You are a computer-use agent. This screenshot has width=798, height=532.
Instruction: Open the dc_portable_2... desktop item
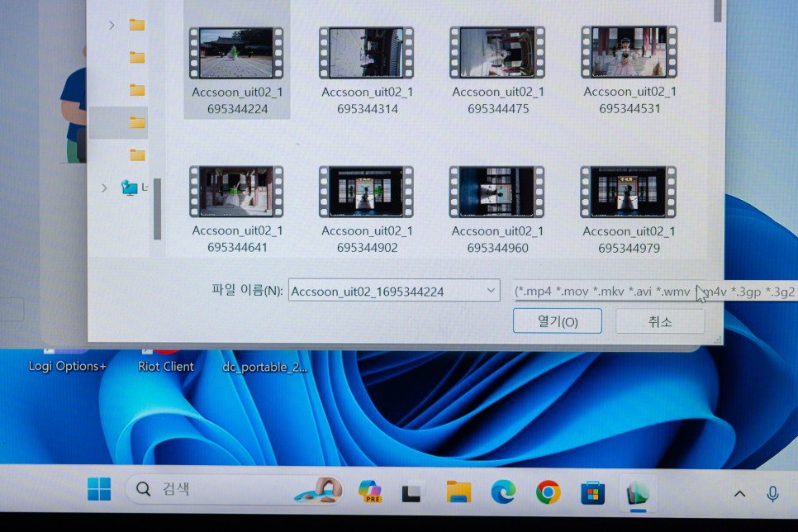pyautogui.click(x=264, y=367)
